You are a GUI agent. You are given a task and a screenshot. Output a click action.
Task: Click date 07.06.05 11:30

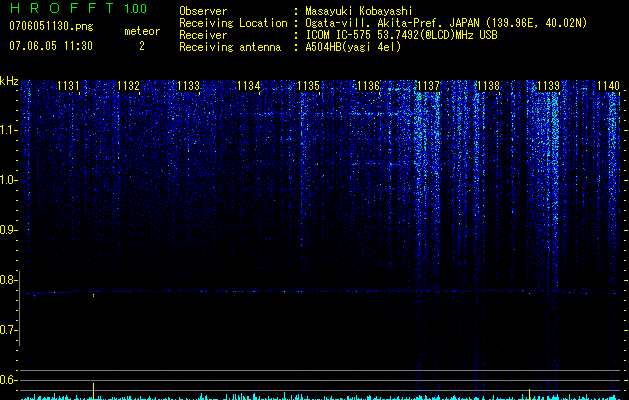(51, 46)
